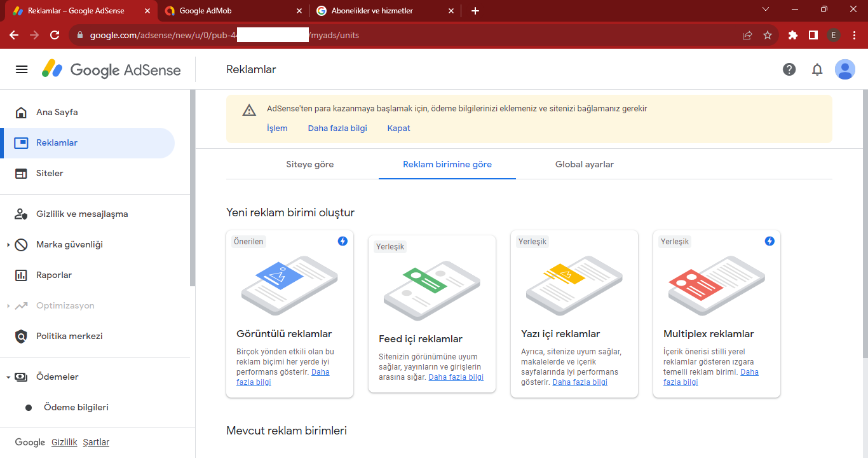868x458 pixels.
Task: Open the Gizlilik footer link
Action: 64,443
